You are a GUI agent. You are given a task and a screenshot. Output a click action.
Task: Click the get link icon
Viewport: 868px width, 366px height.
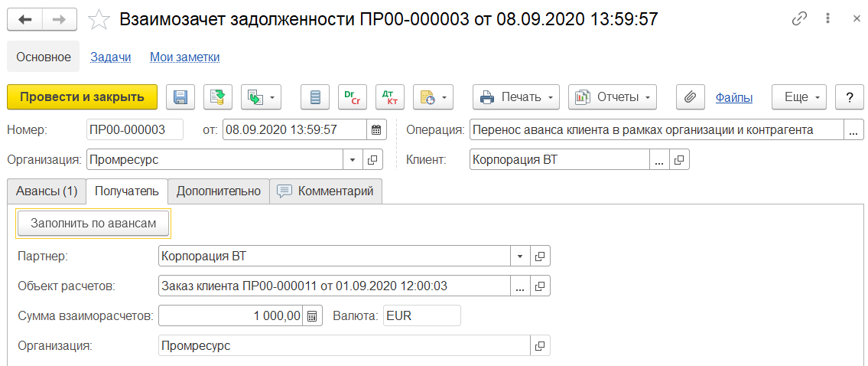pos(800,19)
